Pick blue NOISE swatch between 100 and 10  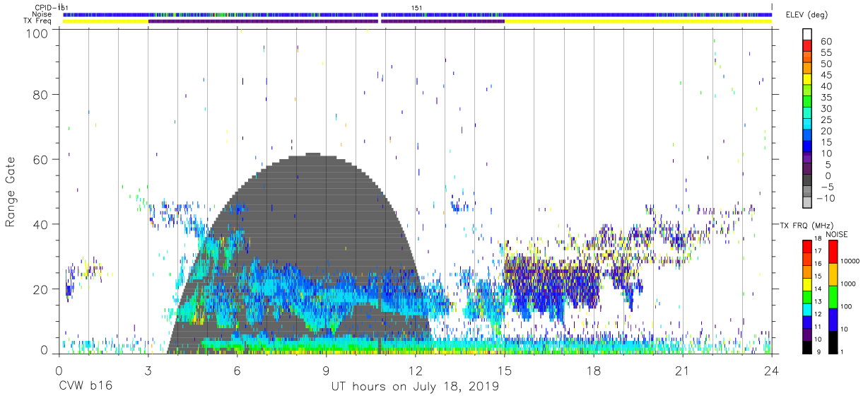click(833, 319)
